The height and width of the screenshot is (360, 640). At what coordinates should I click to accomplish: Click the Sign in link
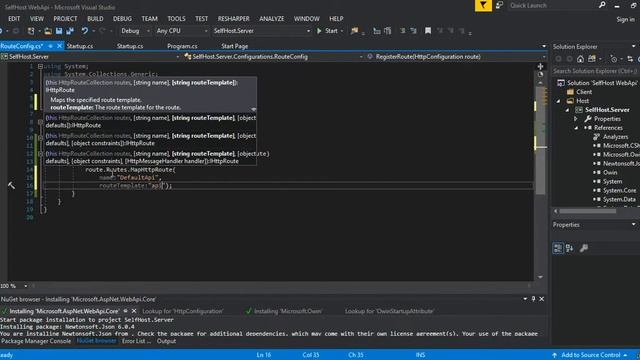pyautogui.click(x=625, y=20)
